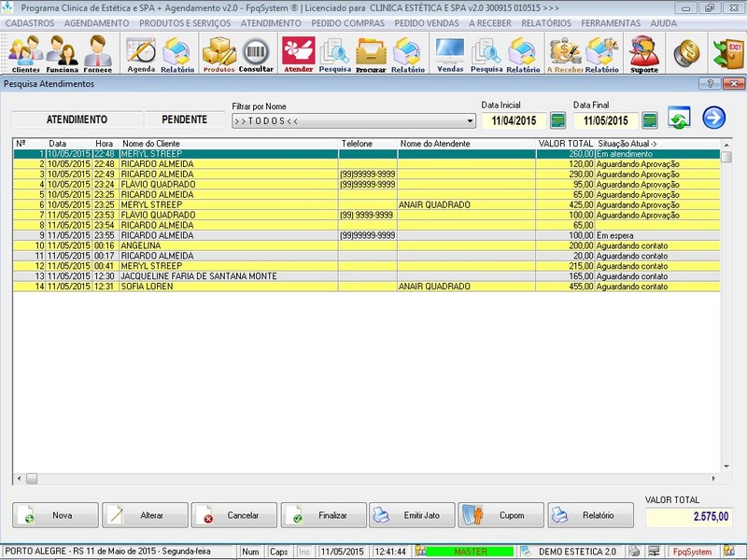Image resolution: width=747 pixels, height=560 pixels.
Task: Open the Clientes toolbar icon
Action: point(26,53)
